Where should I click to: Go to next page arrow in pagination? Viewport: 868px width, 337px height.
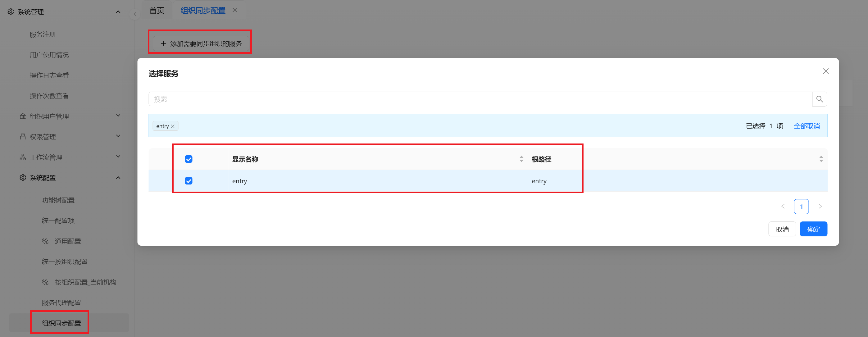(x=820, y=206)
